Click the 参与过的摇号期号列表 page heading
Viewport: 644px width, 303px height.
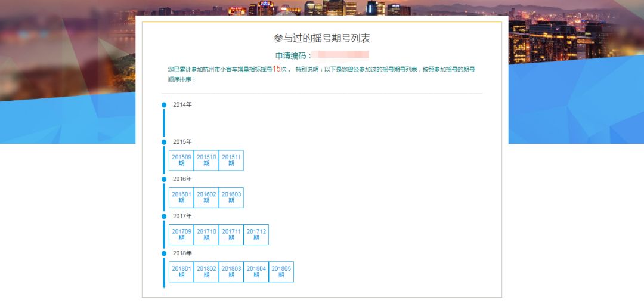pos(322,38)
